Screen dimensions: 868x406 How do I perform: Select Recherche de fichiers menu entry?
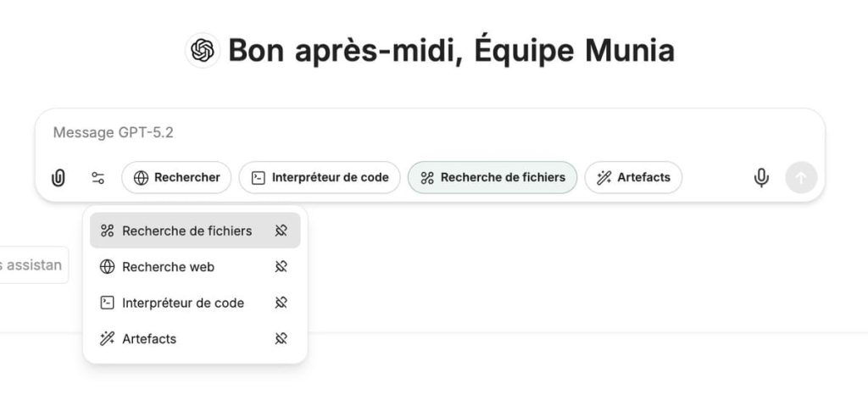(x=186, y=231)
